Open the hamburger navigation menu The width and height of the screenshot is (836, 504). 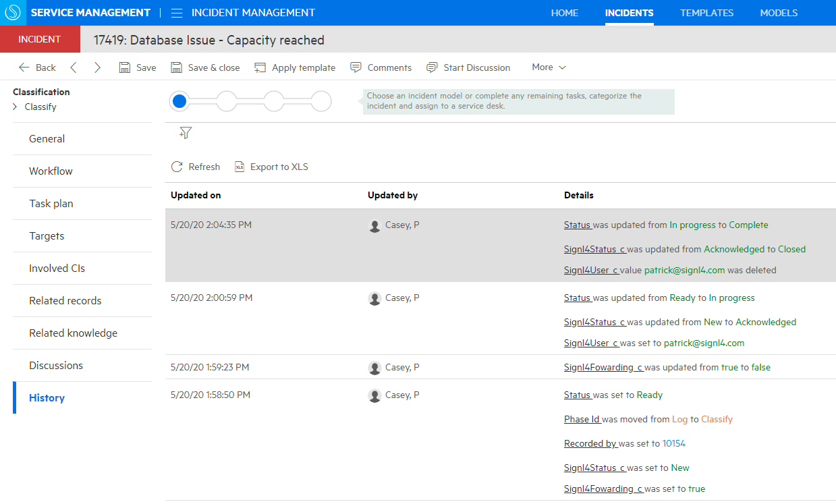click(177, 13)
